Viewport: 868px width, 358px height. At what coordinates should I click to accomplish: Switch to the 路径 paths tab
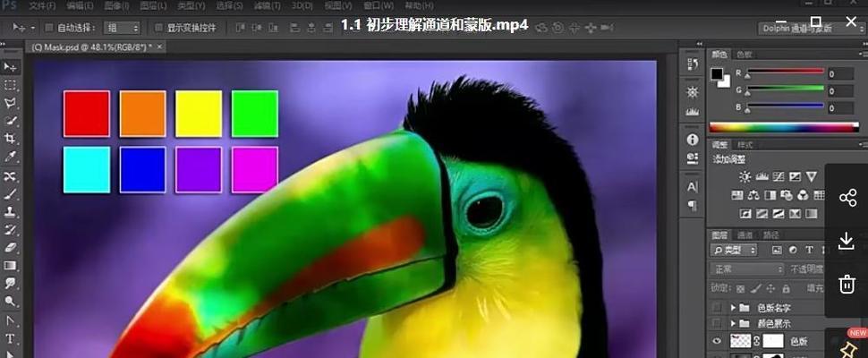[x=770, y=234]
